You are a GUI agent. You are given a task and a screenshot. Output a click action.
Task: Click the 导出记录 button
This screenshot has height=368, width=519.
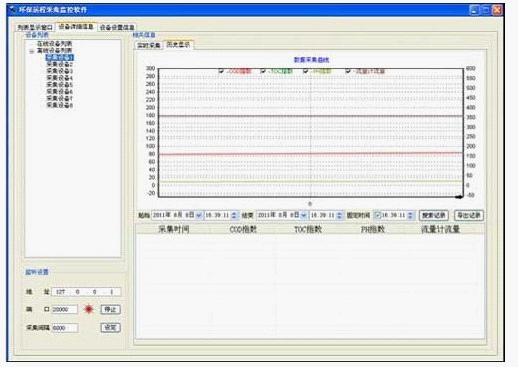coord(469,215)
